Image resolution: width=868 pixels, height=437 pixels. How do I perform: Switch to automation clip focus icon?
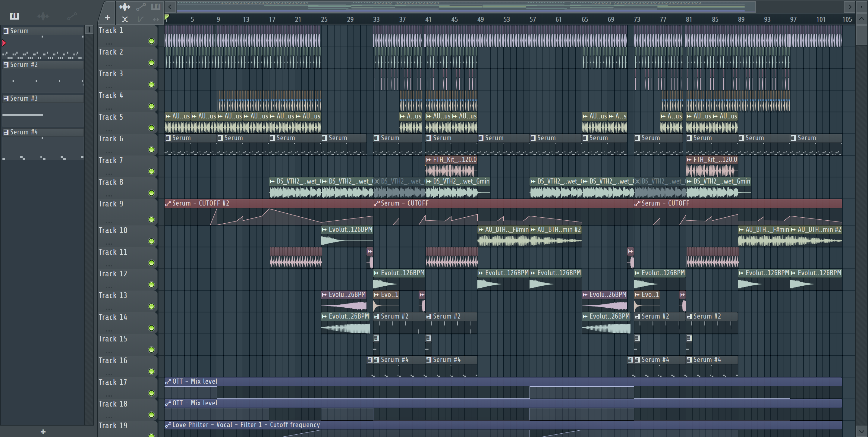141,7
